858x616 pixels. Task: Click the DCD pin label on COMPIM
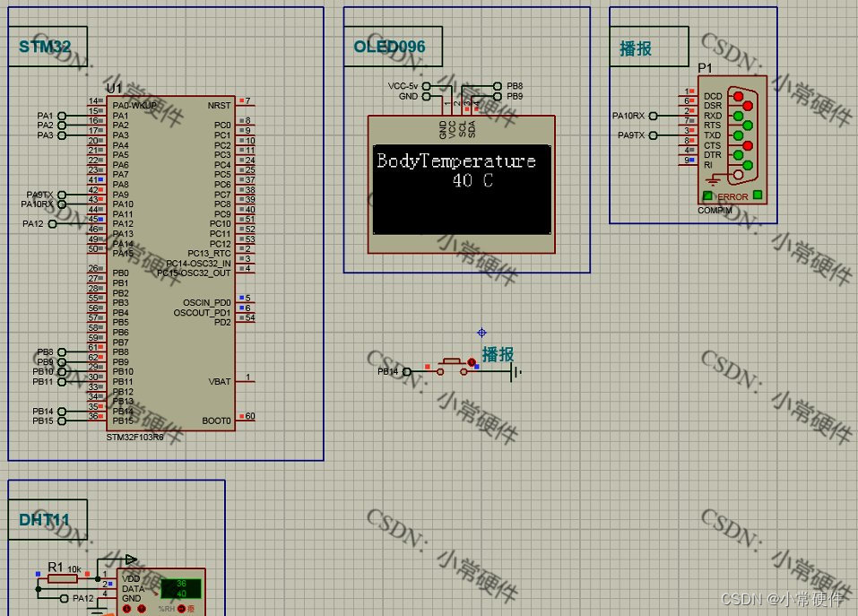pyautogui.click(x=713, y=96)
